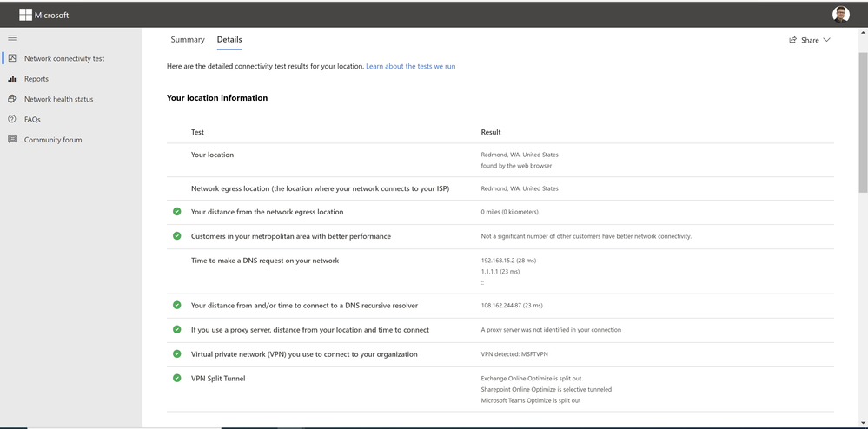
Task: Click 'found by the web browser' text
Action: [516, 166]
